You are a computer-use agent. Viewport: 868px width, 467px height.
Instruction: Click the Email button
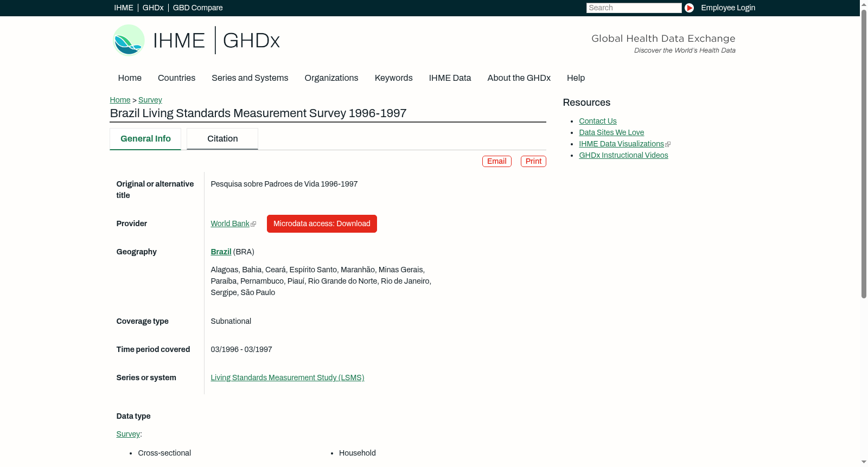point(497,162)
